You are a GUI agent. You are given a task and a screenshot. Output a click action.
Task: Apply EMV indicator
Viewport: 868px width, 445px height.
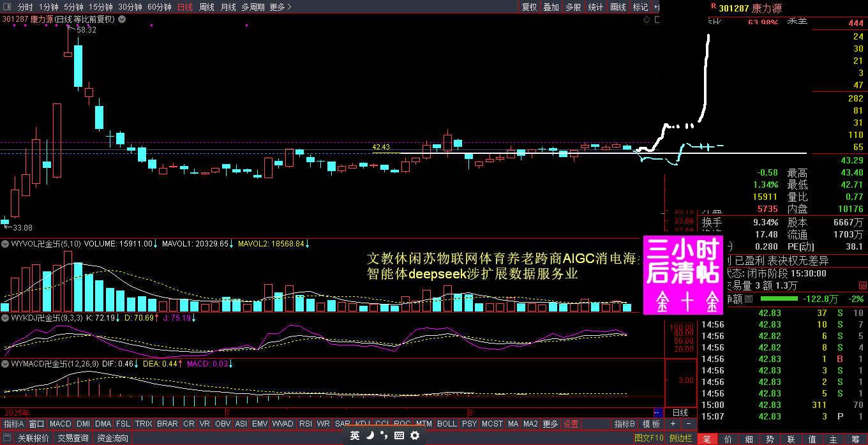pyautogui.click(x=260, y=424)
